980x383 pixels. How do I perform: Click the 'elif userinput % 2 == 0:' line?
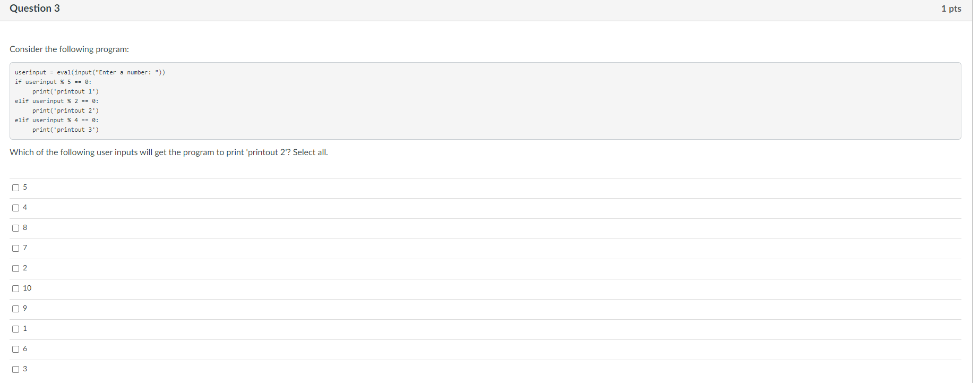57,101
